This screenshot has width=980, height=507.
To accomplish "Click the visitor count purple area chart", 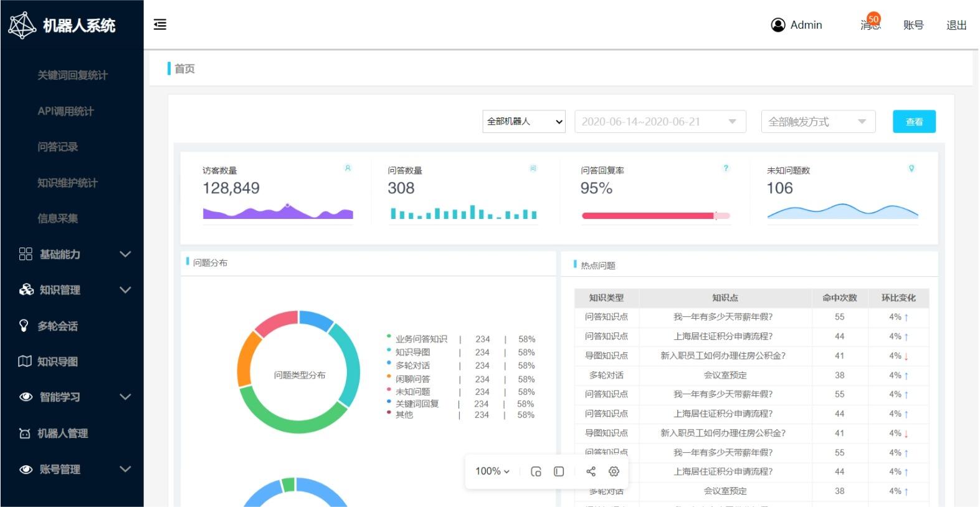I will point(278,212).
